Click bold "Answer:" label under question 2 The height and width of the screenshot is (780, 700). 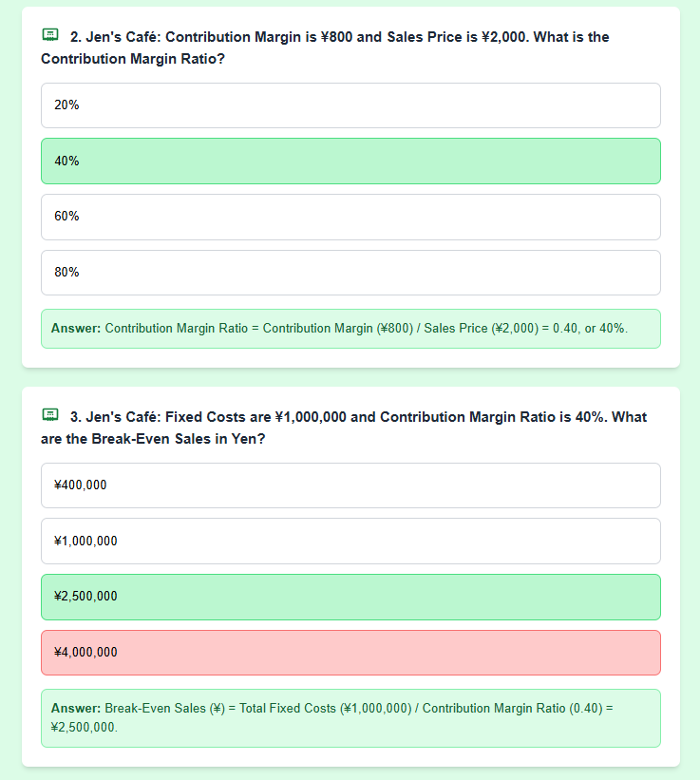click(x=76, y=329)
